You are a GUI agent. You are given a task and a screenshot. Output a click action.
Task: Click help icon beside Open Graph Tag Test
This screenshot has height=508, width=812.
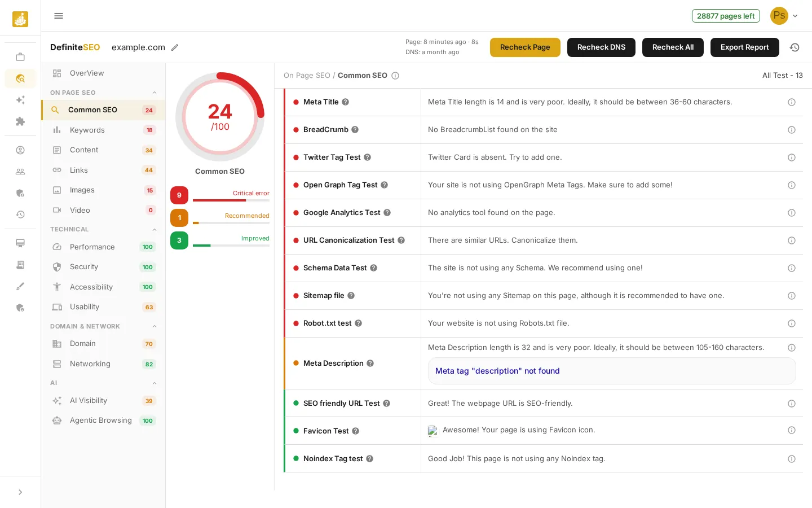click(385, 185)
